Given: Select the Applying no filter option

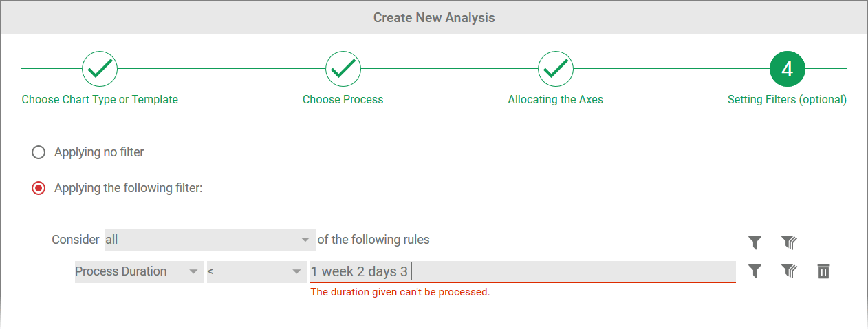Looking at the screenshot, I should 39,152.
